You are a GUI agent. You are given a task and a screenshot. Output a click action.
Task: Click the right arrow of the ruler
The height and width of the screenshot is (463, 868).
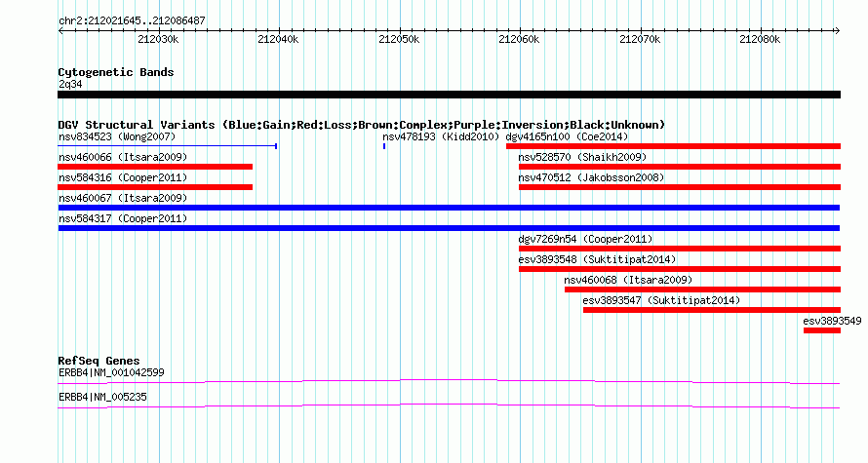(837, 31)
